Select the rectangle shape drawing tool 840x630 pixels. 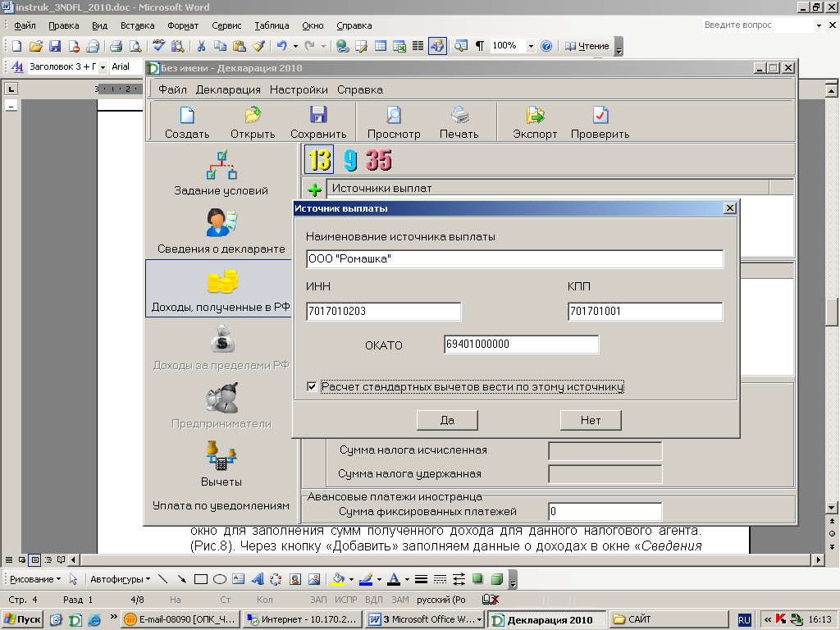coord(201,579)
